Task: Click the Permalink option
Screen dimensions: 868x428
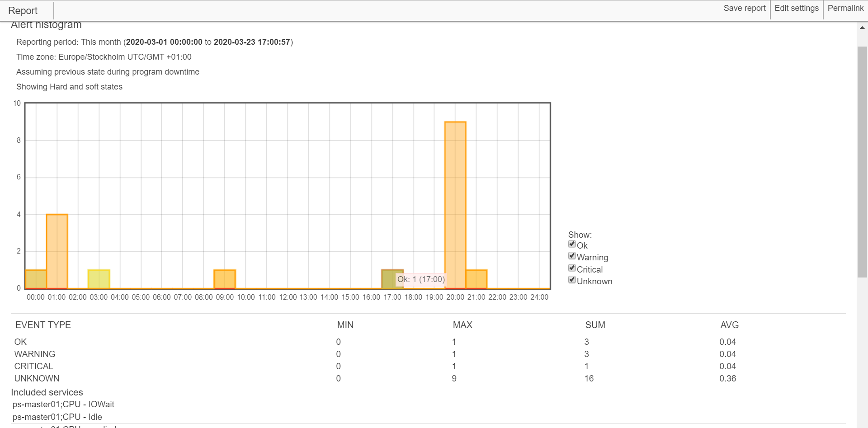Action: point(845,8)
